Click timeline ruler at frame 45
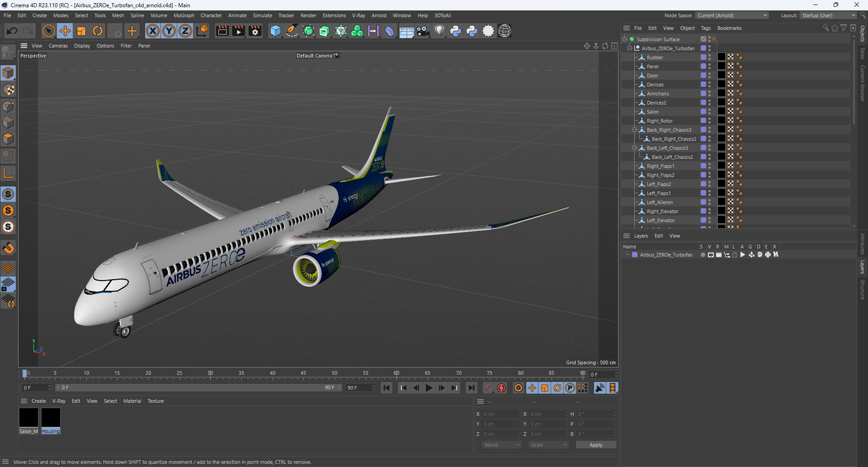 303,374
